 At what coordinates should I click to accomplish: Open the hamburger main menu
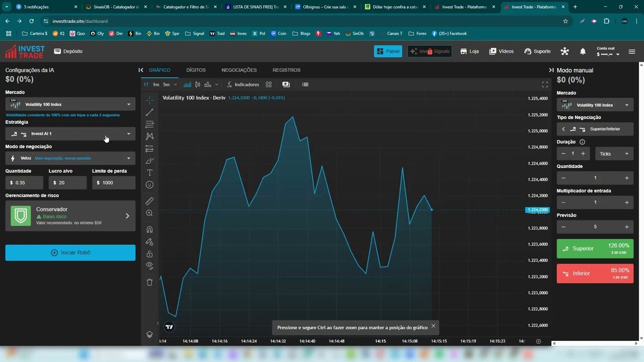pos(632,51)
